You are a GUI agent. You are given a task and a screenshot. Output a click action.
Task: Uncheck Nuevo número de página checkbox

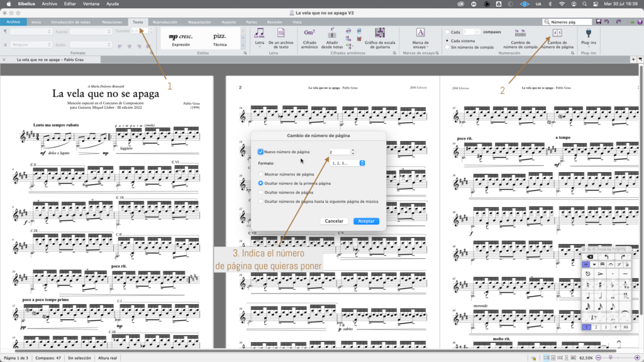coord(261,151)
